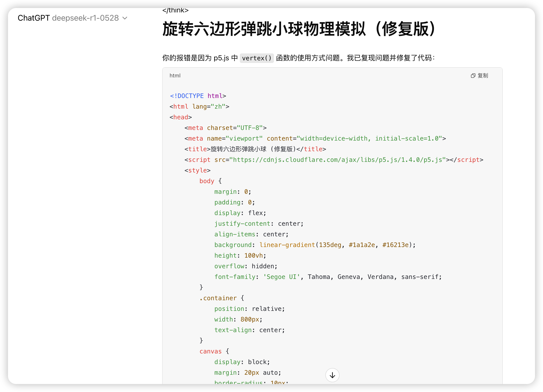
Task: Click the body CSS selector
Action: pyautogui.click(x=207, y=181)
